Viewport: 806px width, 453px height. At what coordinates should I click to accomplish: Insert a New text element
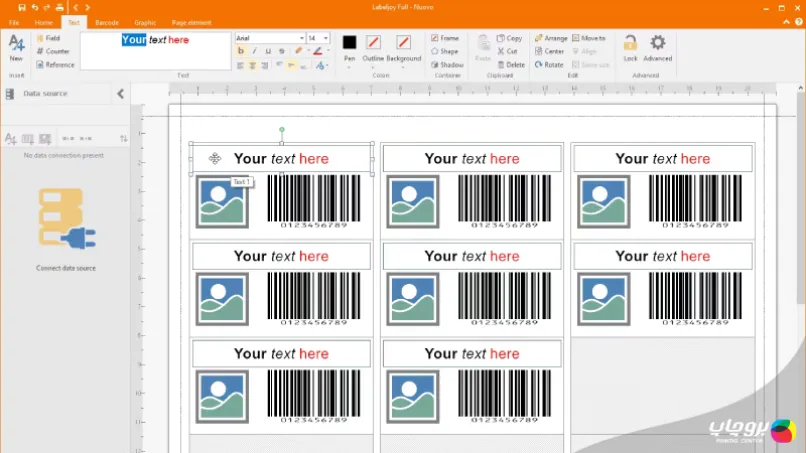click(16, 48)
